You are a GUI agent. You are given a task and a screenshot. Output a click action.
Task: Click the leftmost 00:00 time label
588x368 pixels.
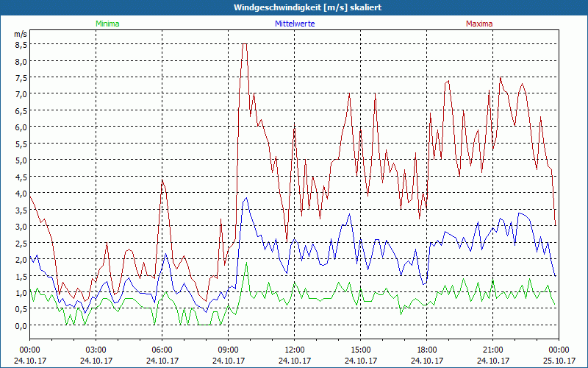tap(29, 350)
